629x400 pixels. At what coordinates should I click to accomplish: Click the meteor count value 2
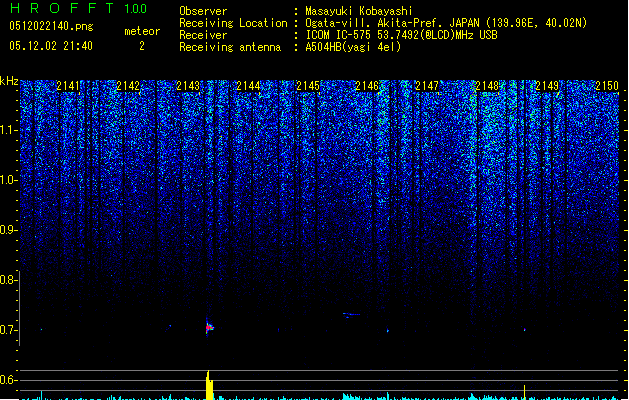(142, 46)
